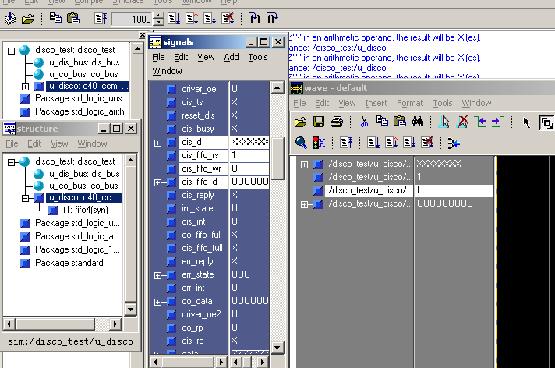Image resolution: width=555 pixels, height=368 pixels.
Task: Expand the cis_ffc_d bus in the signals window
Action: pyautogui.click(x=158, y=183)
